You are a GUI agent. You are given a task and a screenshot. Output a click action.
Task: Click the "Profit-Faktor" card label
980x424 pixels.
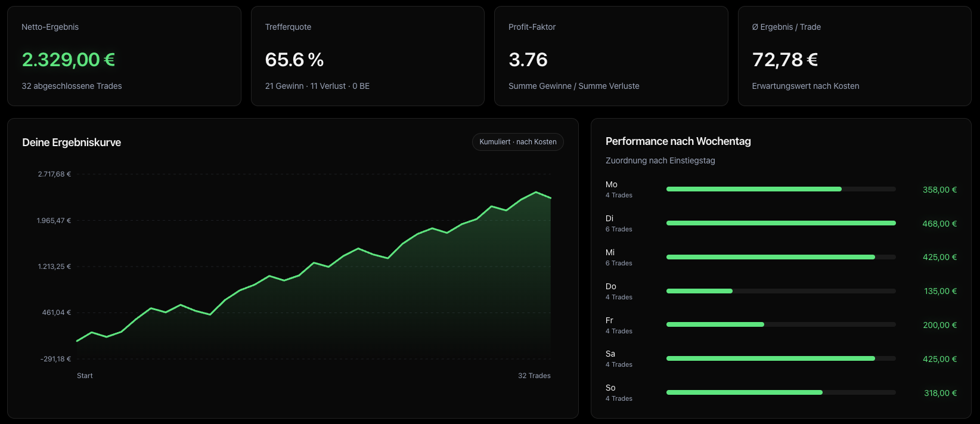tap(532, 27)
